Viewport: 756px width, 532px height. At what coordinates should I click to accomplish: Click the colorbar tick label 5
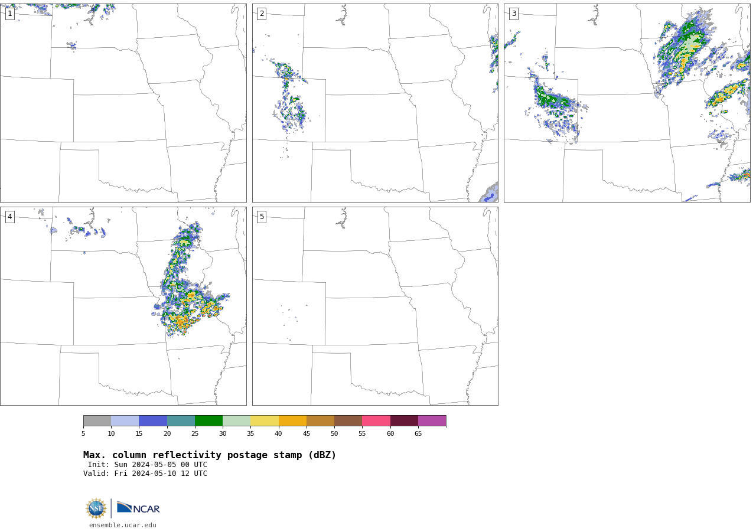(83, 434)
